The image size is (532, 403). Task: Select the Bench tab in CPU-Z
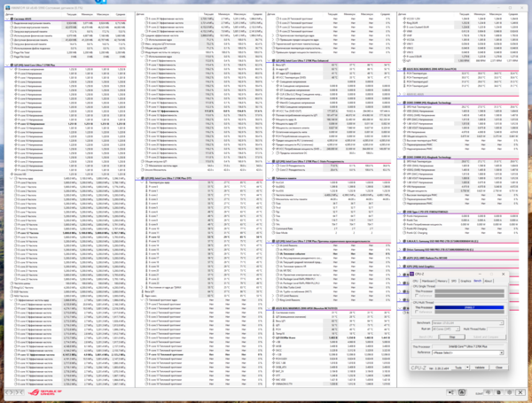477,281
